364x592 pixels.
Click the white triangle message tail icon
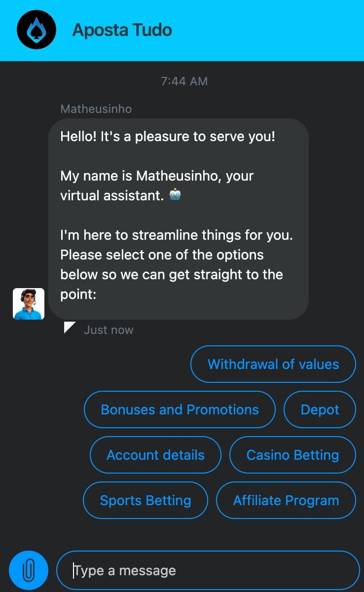[x=70, y=327]
